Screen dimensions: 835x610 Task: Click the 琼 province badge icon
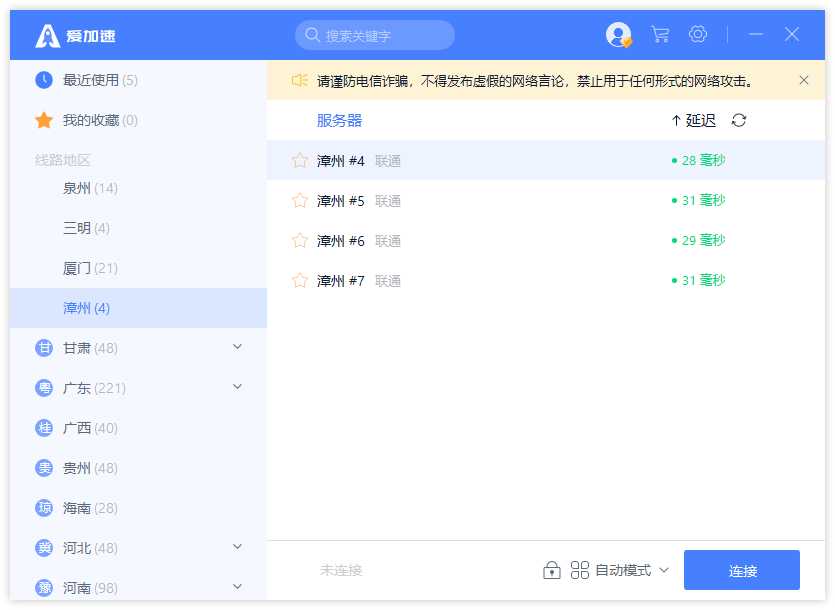click(44, 508)
